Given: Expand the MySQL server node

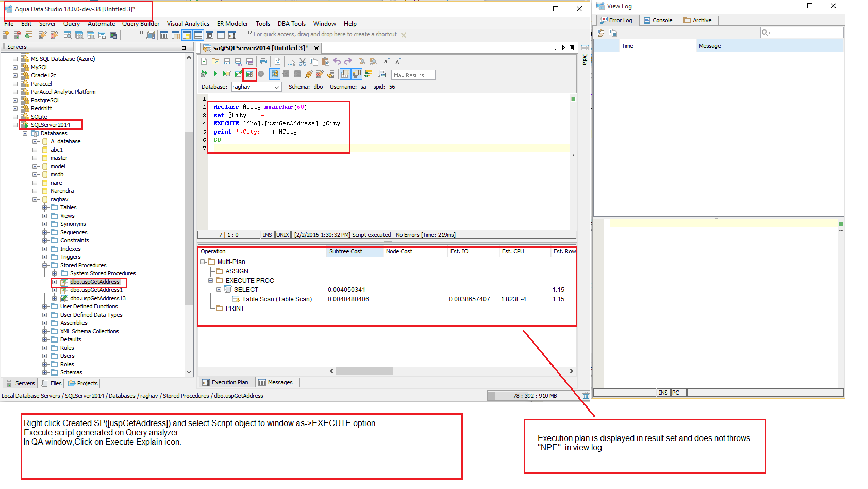Looking at the screenshot, I should tap(15, 67).
